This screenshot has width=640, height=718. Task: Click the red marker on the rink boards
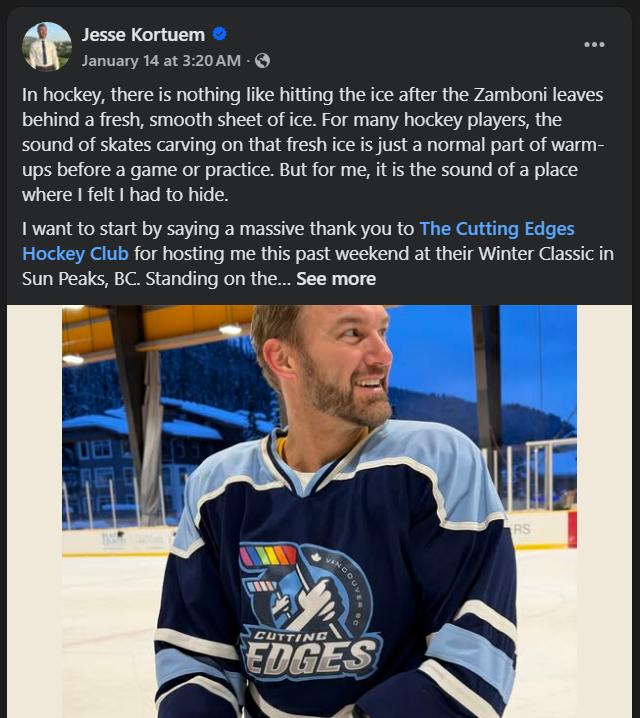click(x=572, y=528)
